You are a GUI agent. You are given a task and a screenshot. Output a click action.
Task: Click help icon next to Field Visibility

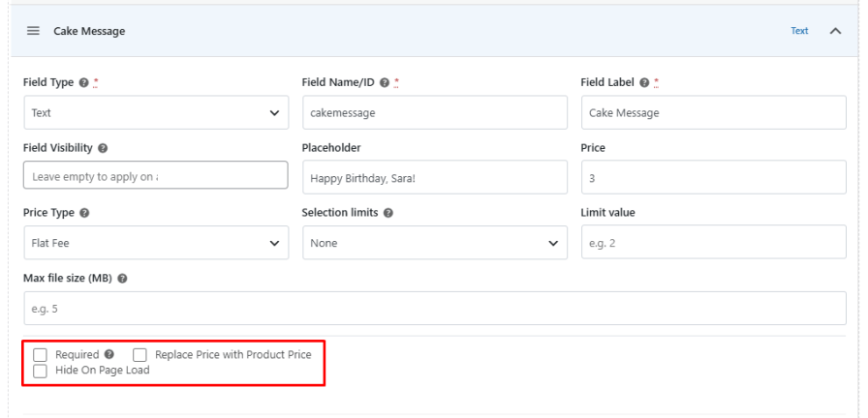click(x=103, y=148)
